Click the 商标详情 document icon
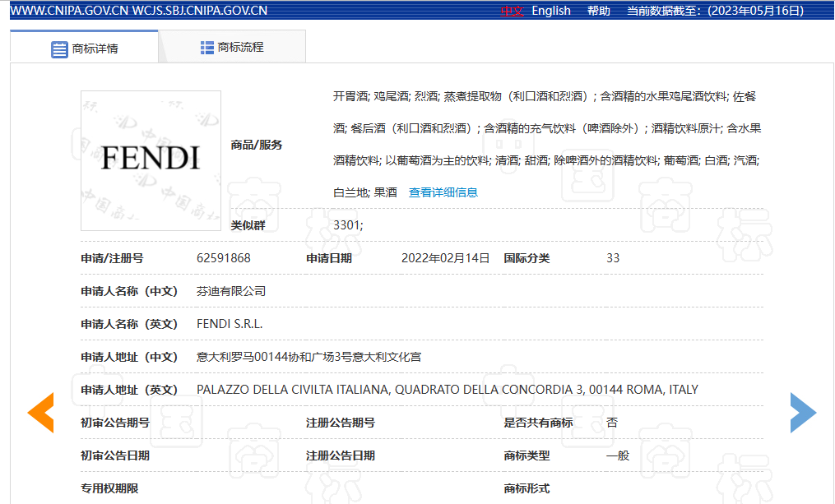The width and height of the screenshot is (835, 504). [59, 49]
